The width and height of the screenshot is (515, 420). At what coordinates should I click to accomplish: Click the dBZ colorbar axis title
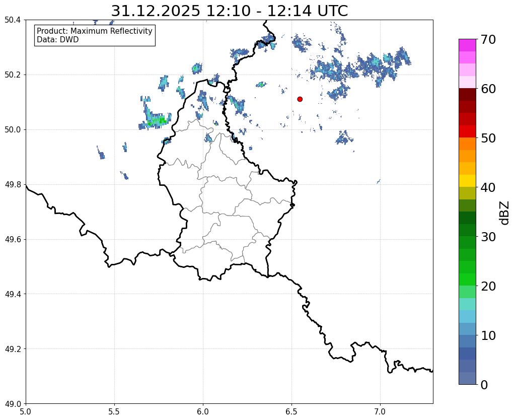pyautogui.click(x=505, y=213)
